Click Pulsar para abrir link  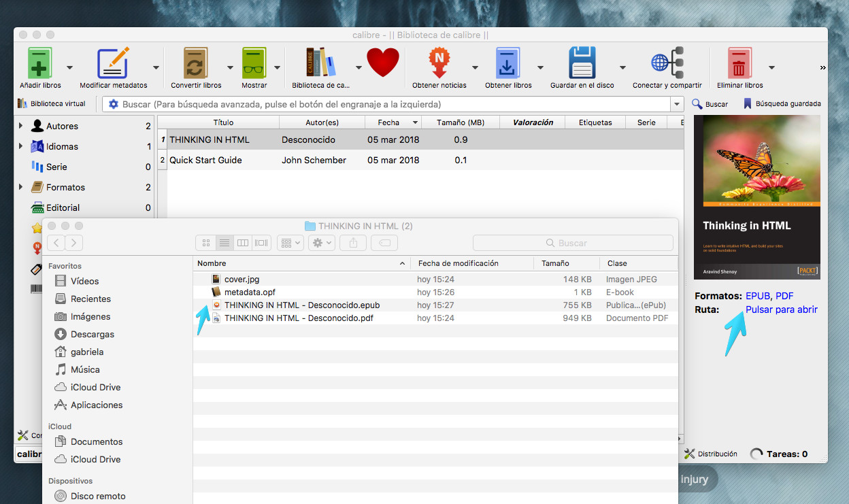coord(782,309)
